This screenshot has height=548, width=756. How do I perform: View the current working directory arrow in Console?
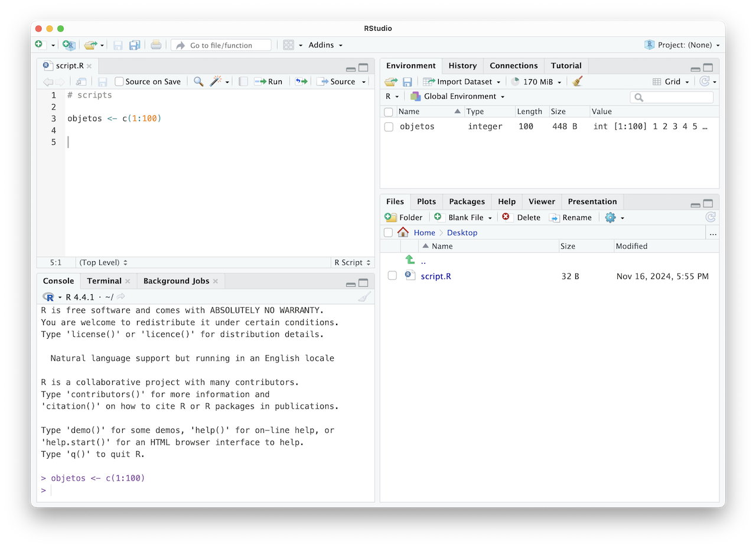[121, 297]
